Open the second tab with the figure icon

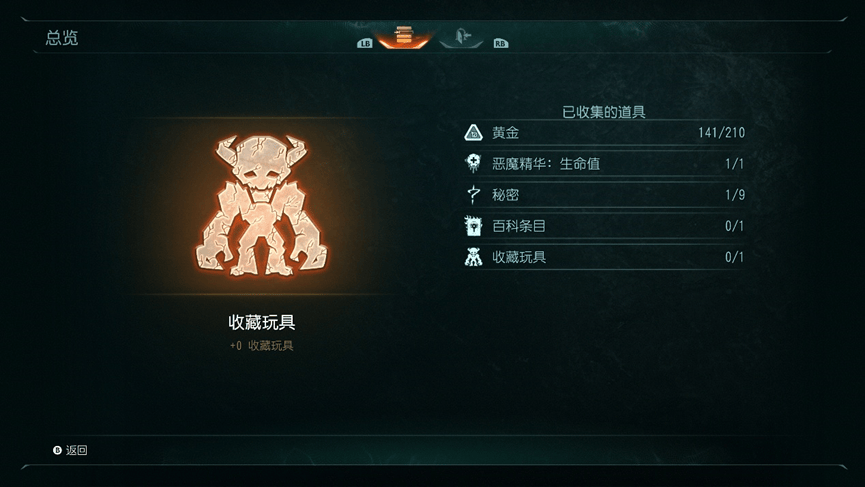coord(462,38)
